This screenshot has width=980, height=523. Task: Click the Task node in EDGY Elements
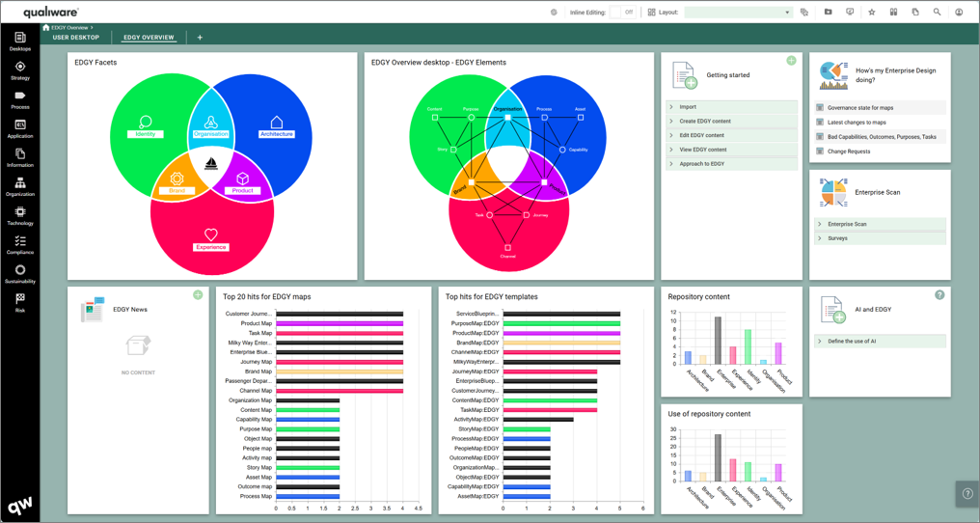tap(489, 215)
